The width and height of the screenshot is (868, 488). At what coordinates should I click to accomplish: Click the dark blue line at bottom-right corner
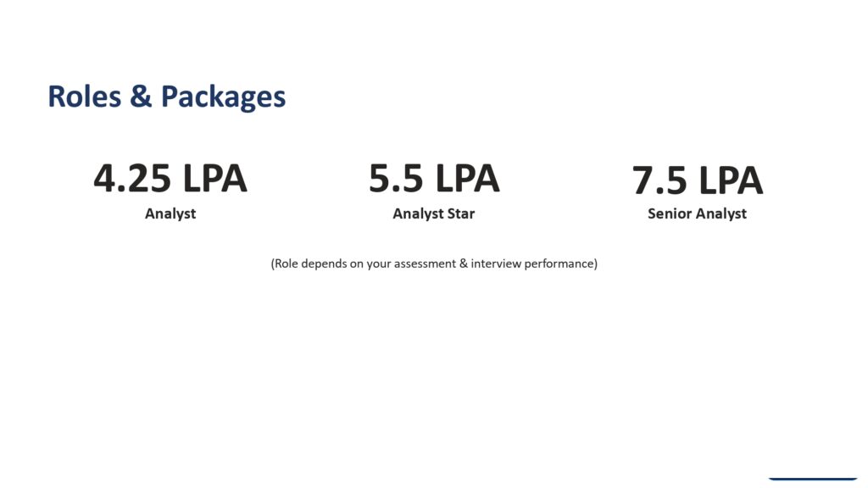(812, 479)
